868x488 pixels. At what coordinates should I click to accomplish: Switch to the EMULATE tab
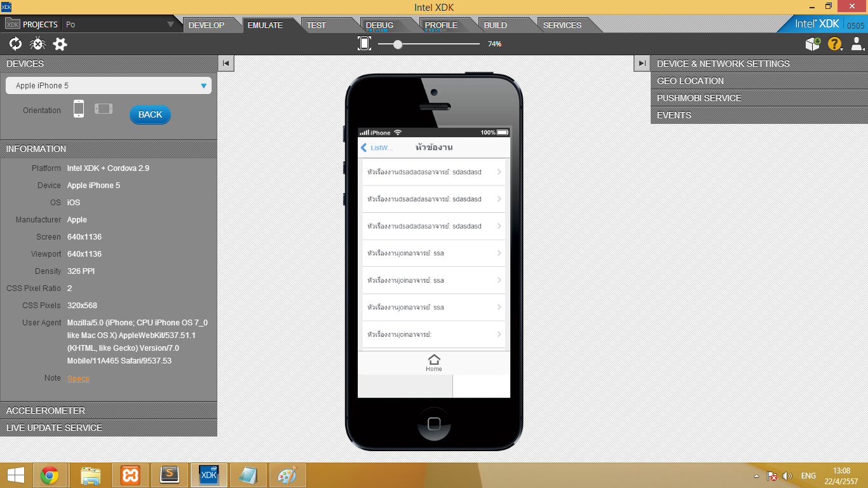click(x=265, y=25)
